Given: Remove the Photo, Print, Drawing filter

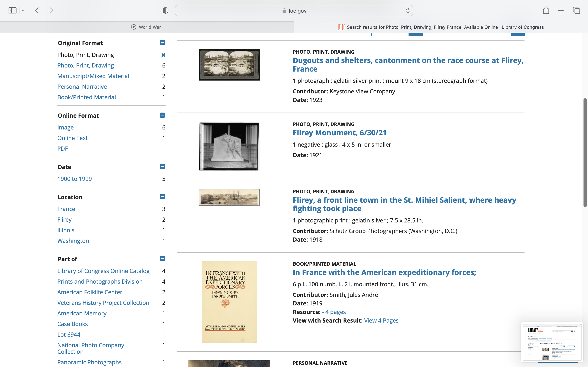Looking at the screenshot, I should 163,55.
